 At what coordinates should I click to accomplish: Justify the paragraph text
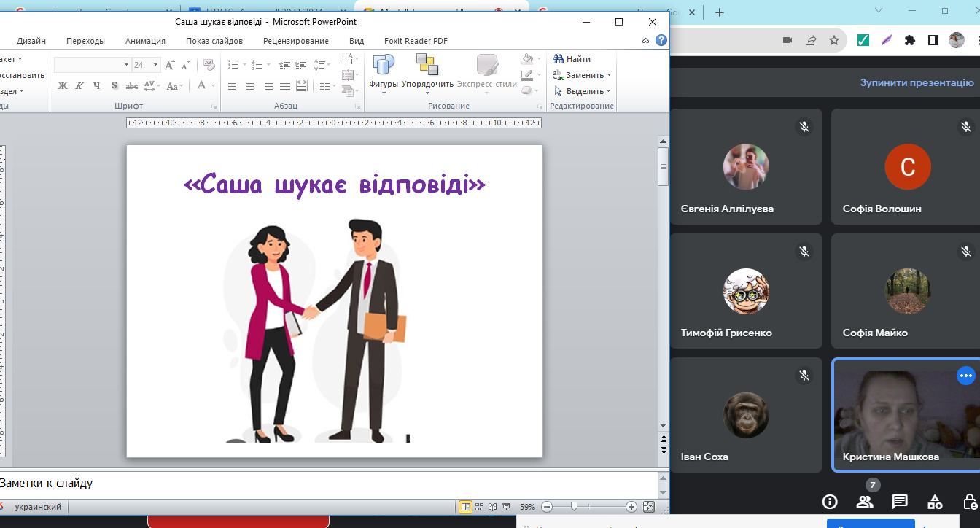285,85
